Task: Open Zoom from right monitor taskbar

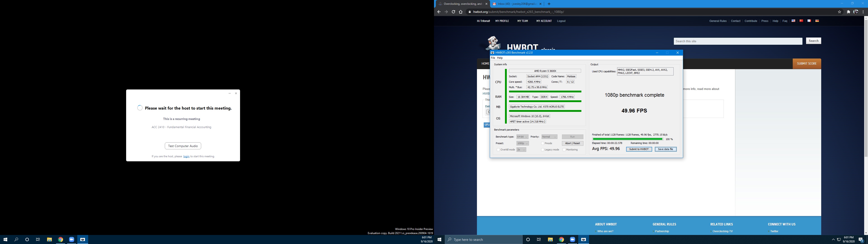Action: tap(573, 240)
